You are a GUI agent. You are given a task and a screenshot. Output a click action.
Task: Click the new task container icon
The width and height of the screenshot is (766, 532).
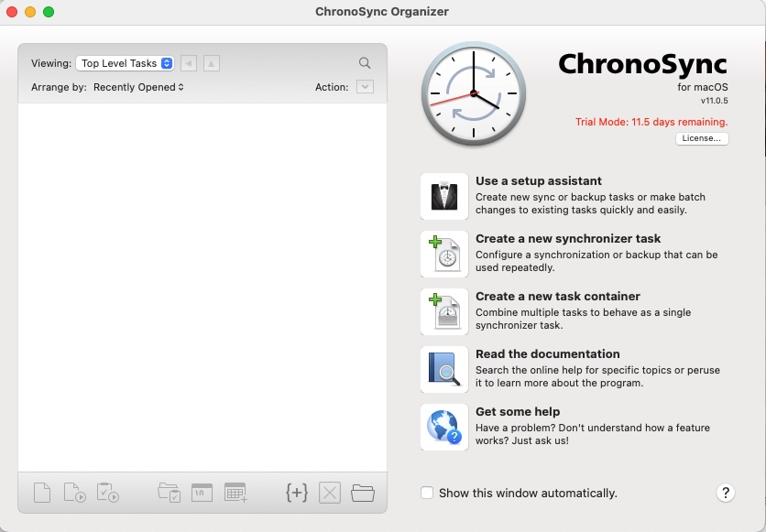[444, 311]
